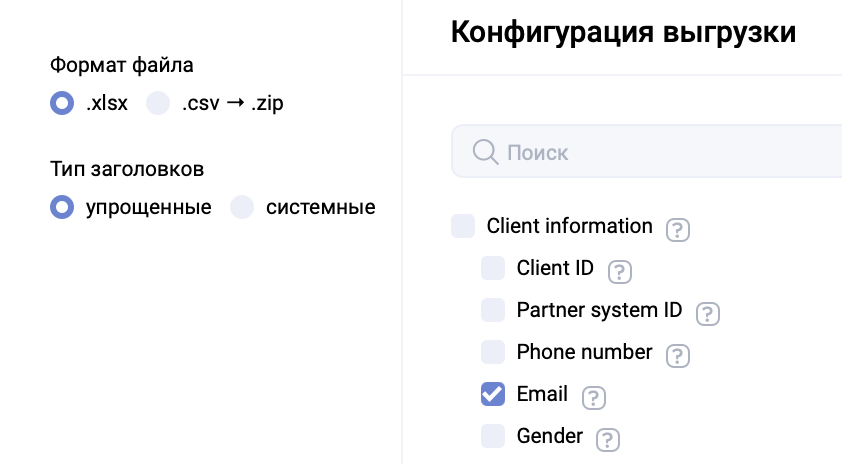Click question mark icon beside Email
Viewport: 842px width, 464px height.
[594, 398]
